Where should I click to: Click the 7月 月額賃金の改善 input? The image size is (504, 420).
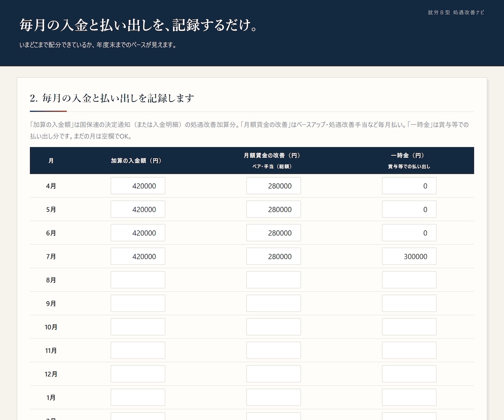[273, 256]
